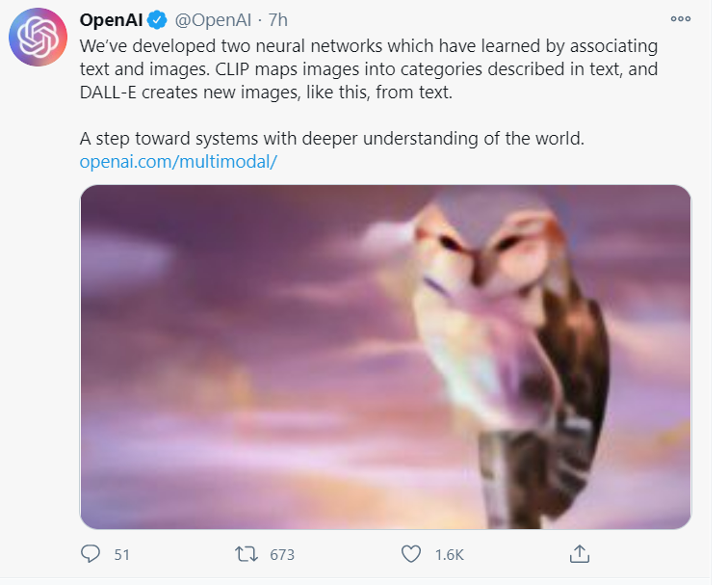Click the word DALL-E in the tweet

108,93
